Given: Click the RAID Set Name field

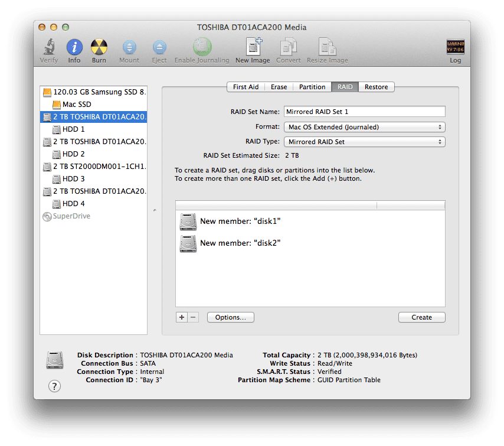Looking at the screenshot, I should (365, 112).
